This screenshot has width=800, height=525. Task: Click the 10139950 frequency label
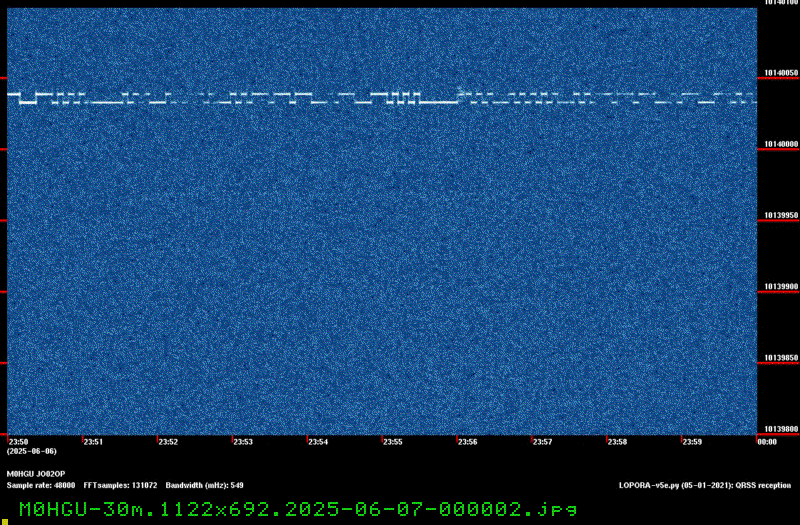click(781, 215)
